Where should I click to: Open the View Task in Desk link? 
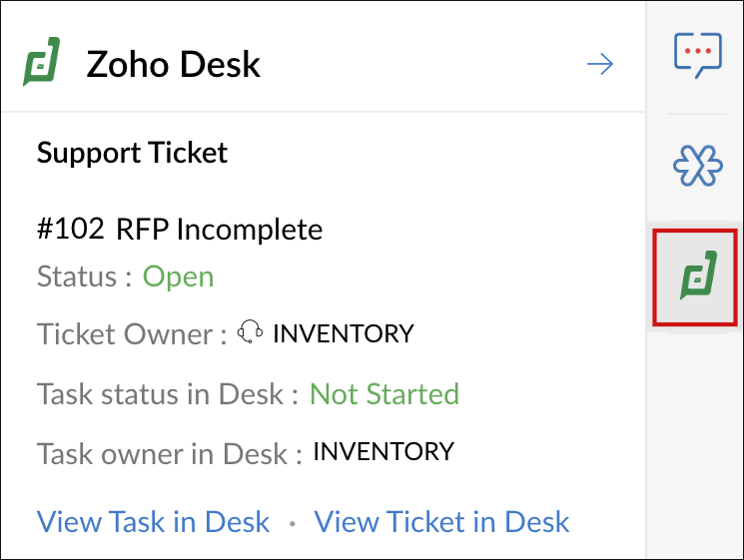tap(153, 521)
